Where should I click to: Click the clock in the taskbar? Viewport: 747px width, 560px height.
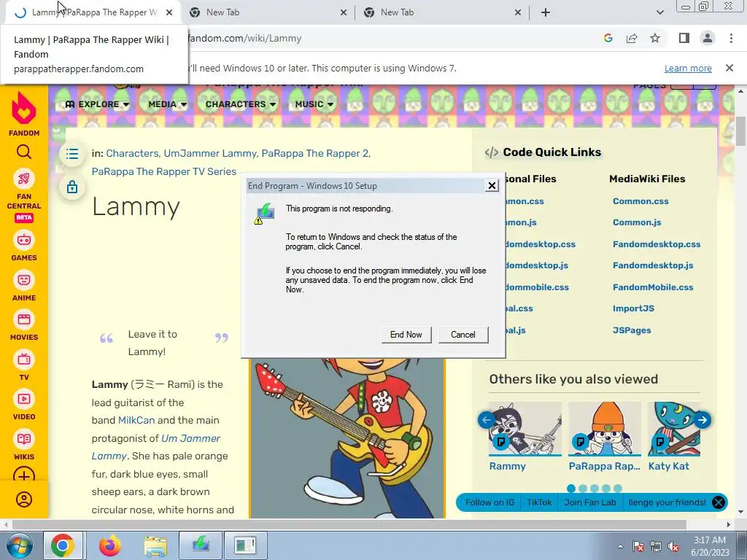coord(709,546)
